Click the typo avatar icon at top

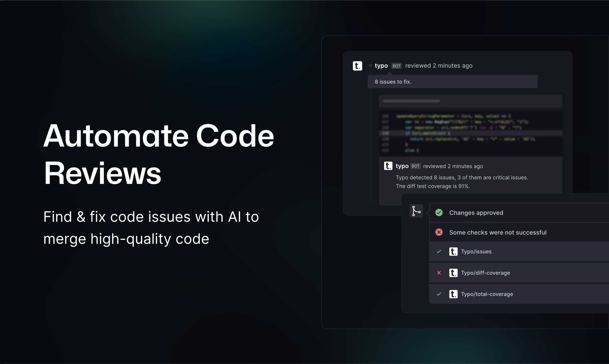[x=357, y=66]
